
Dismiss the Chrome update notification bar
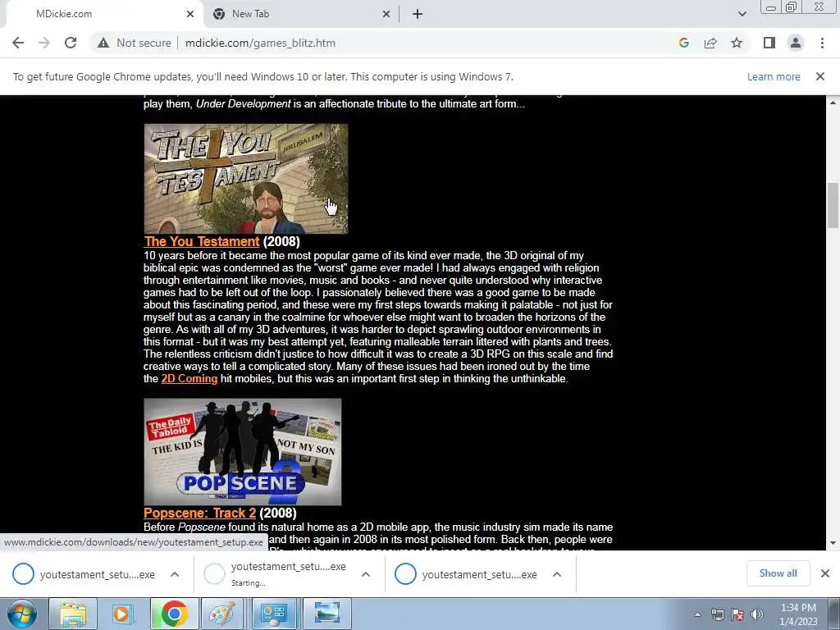coord(820,76)
